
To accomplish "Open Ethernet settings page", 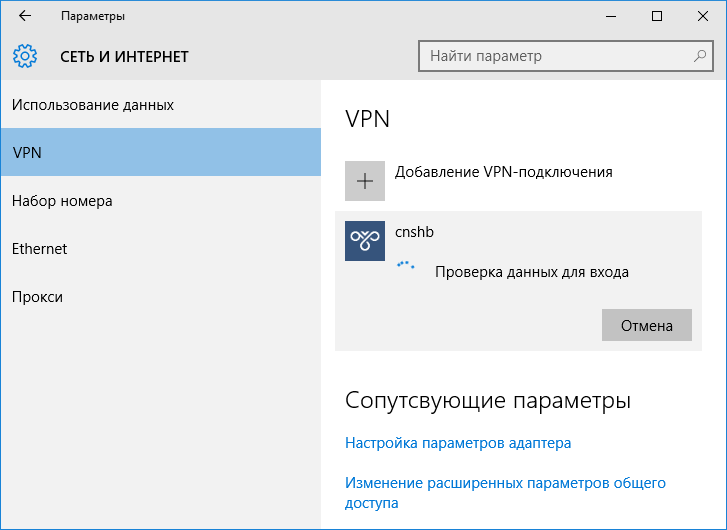I will coord(39,249).
